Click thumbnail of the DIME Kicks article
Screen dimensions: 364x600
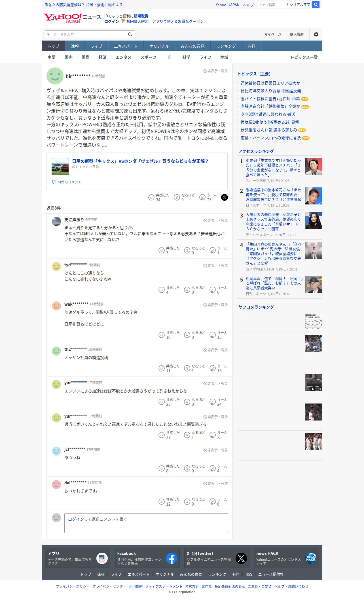[x=60, y=166]
